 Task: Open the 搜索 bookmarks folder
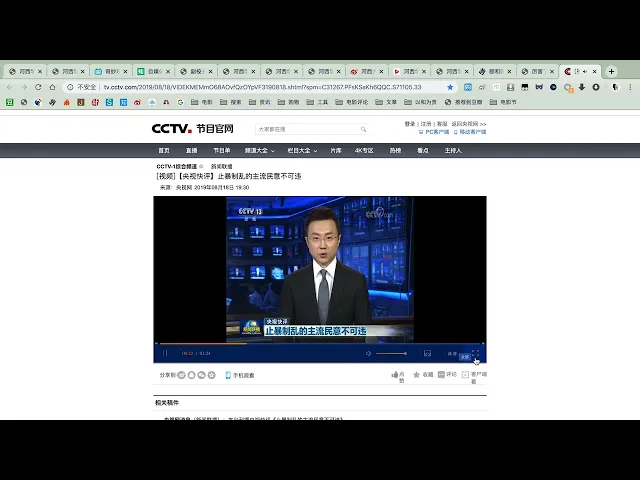coord(231,102)
